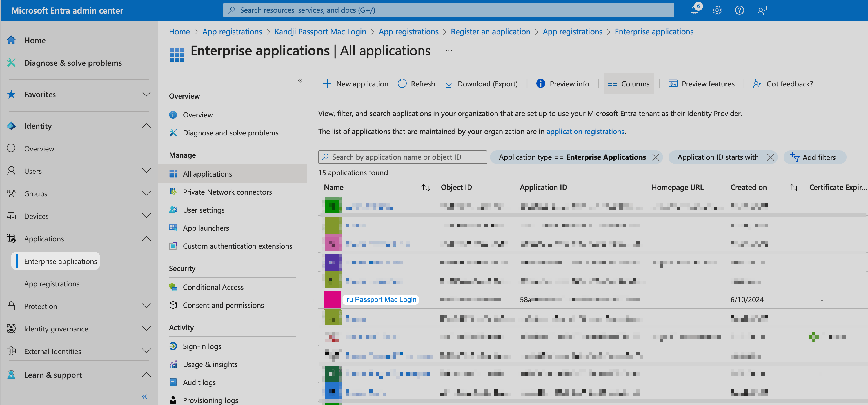Collapse the main sidebar with bottom double chevron
The height and width of the screenshot is (405, 868).
[x=144, y=397]
